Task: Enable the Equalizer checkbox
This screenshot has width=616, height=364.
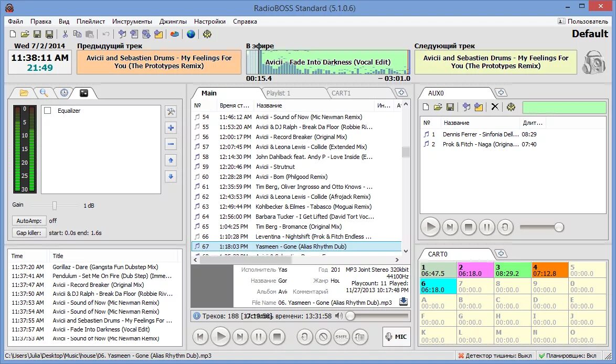Action: (48, 111)
